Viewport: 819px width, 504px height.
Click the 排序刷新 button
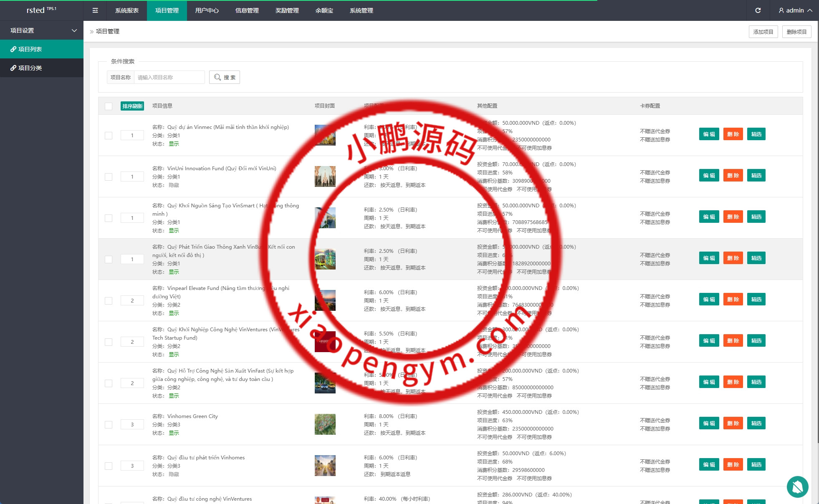point(132,106)
